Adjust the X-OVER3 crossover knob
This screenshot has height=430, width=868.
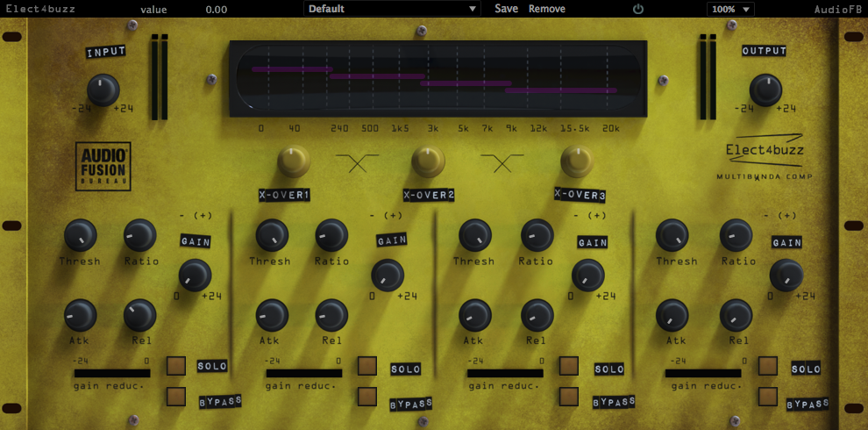pyautogui.click(x=577, y=161)
